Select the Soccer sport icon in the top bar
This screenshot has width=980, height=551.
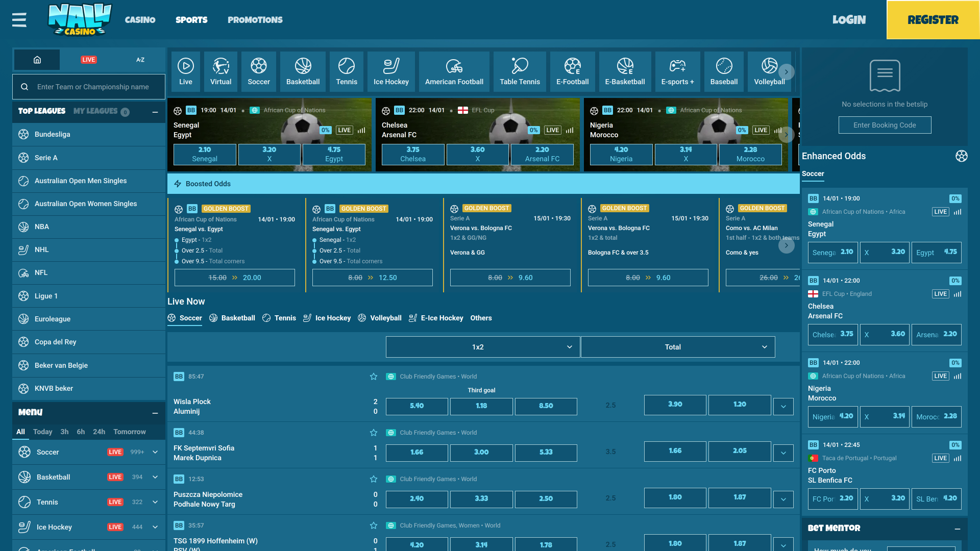click(259, 71)
